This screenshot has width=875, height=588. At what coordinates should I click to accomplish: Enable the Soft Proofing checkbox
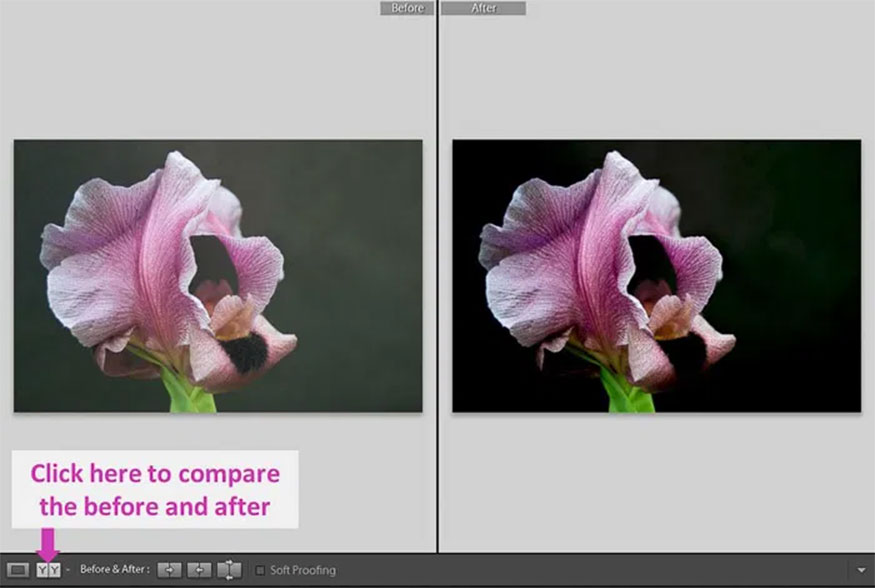[x=260, y=570]
